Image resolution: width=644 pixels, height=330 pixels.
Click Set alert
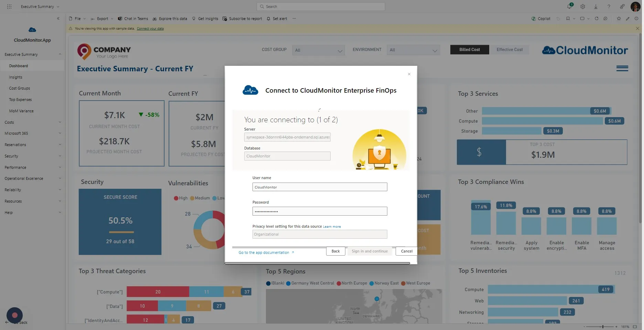277,19
